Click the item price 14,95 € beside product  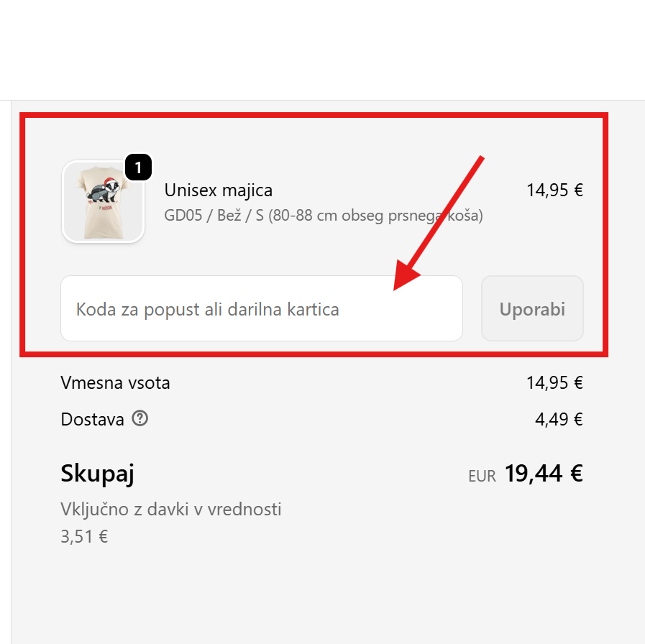pos(554,190)
